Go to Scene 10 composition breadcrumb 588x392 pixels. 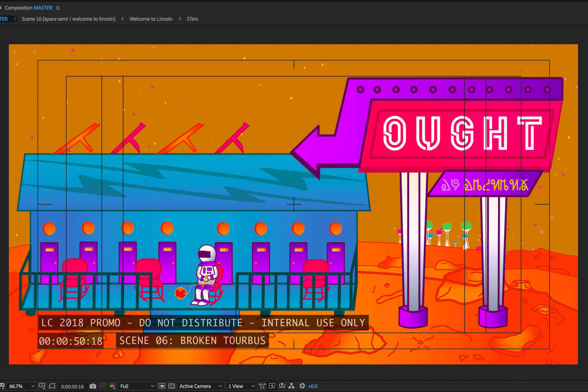pyautogui.click(x=68, y=19)
